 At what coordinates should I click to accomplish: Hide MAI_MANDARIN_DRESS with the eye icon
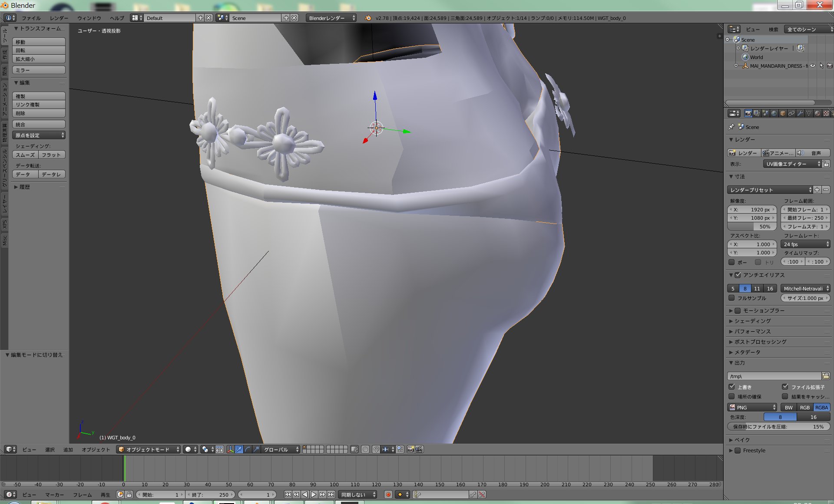[x=813, y=66]
